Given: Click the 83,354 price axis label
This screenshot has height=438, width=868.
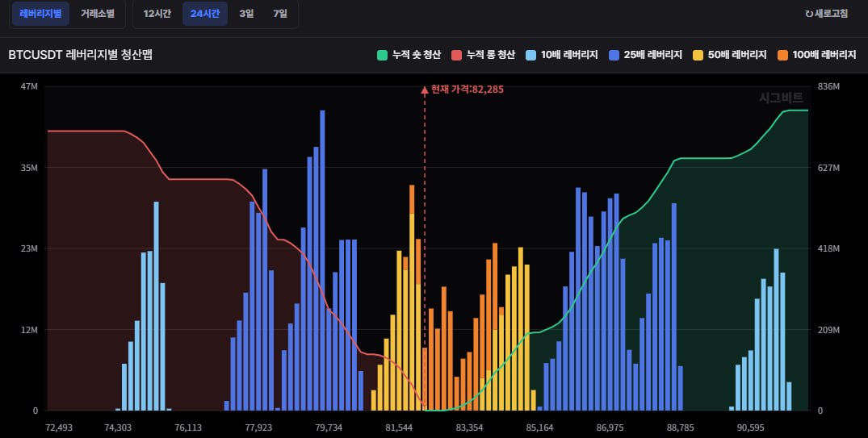Looking at the screenshot, I should (469, 428).
